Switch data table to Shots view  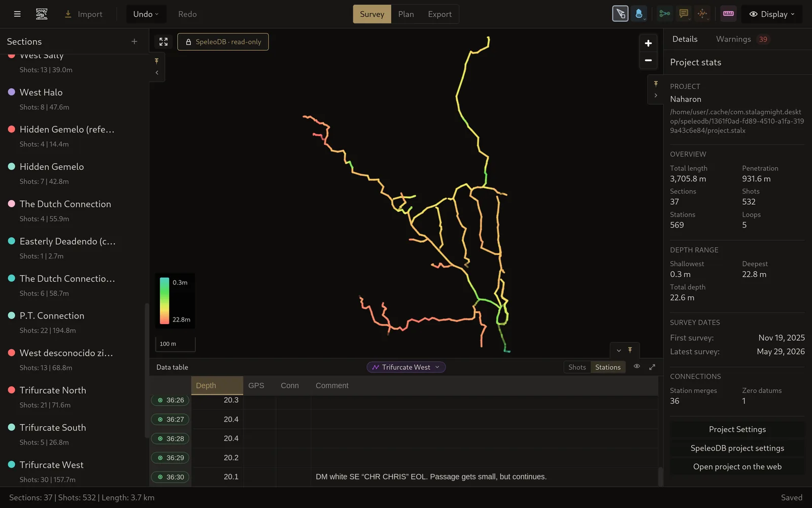[577, 367]
